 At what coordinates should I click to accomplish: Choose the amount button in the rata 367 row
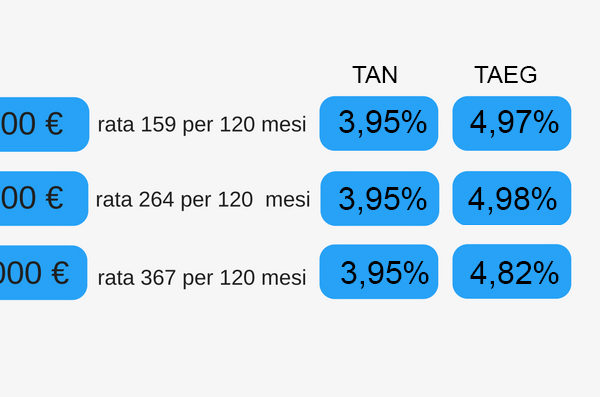tap(44, 273)
